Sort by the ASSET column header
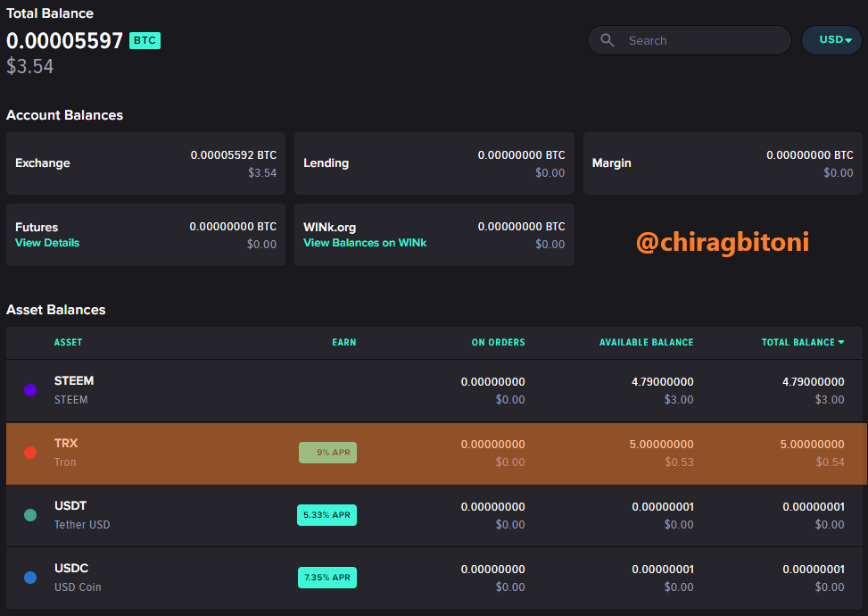The height and width of the screenshot is (616, 868). click(x=68, y=342)
